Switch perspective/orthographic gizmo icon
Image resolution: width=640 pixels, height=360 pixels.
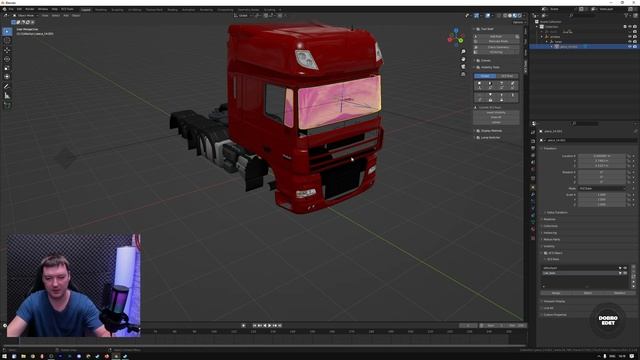point(463,74)
